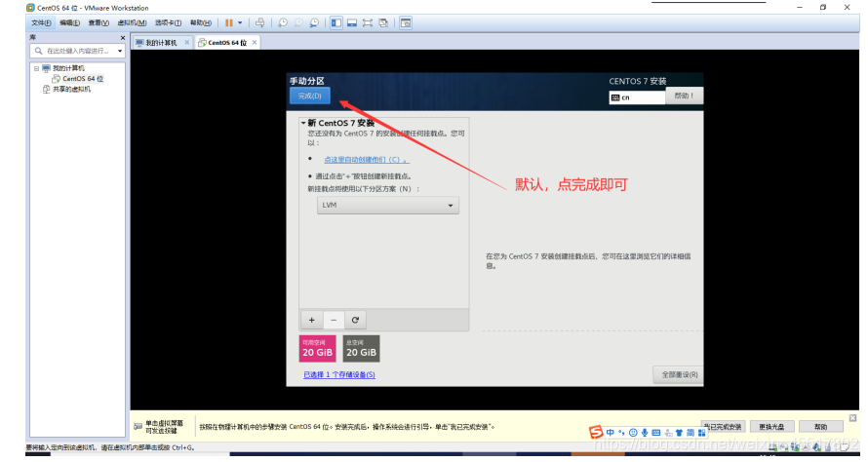Image resolution: width=868 pixels, height=462 pixels.
Task: Close the 我的计算机 tab
Action: pyautogui.click(x=187, y=43)
